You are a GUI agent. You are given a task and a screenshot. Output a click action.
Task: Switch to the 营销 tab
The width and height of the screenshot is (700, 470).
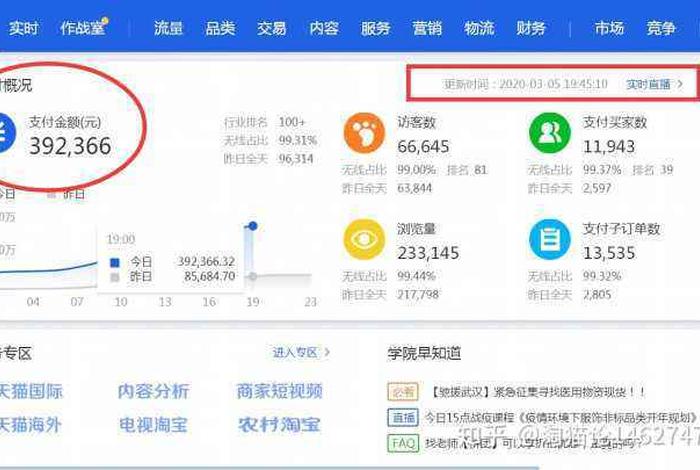tap(427, 29)
